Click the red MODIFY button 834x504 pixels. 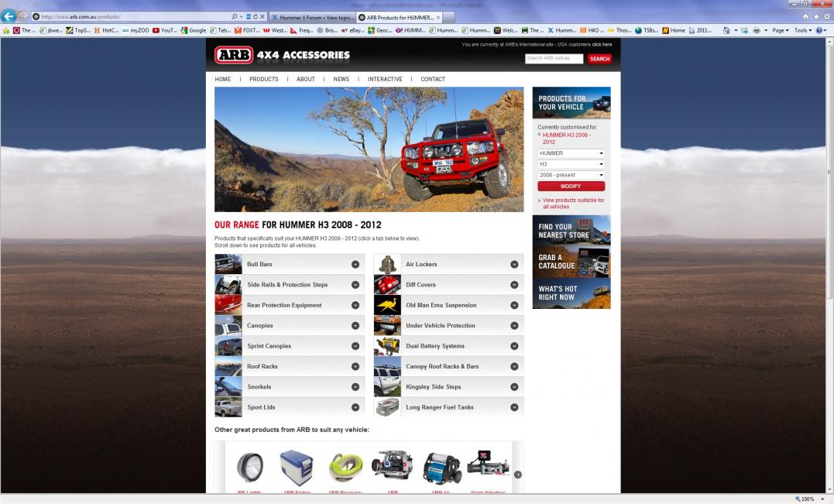pyautogui.click(x=571, y=186)
